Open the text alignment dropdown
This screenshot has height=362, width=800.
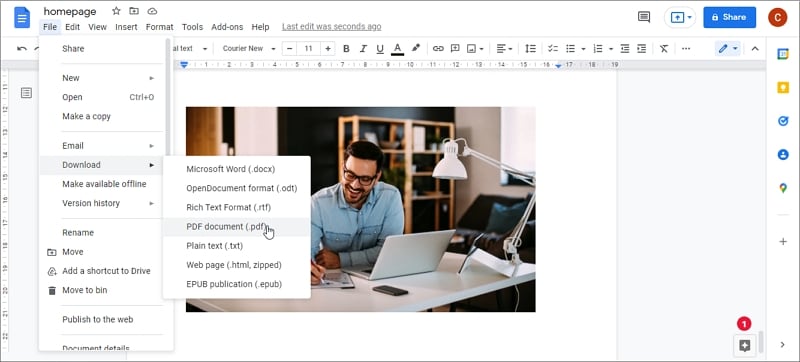pos(505,49)
